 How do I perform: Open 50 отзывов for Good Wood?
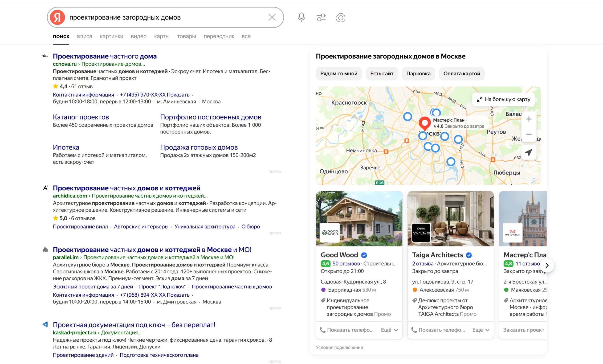(x=346, y=264)
